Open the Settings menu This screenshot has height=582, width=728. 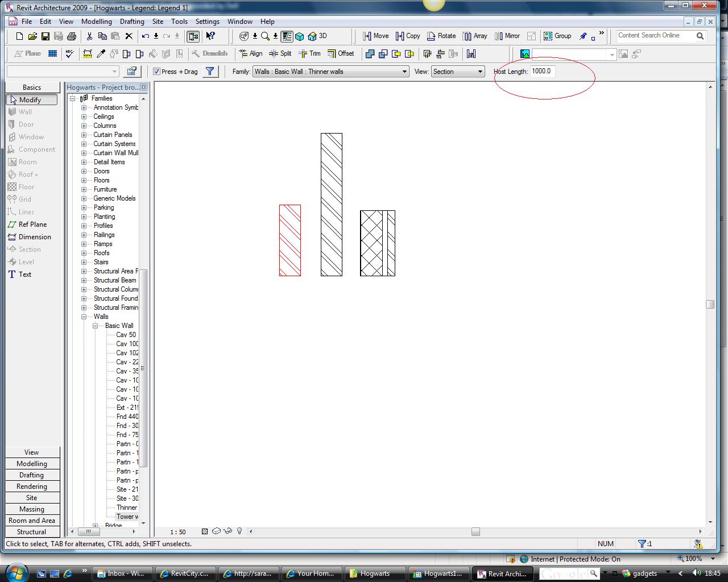coord(207,22)
